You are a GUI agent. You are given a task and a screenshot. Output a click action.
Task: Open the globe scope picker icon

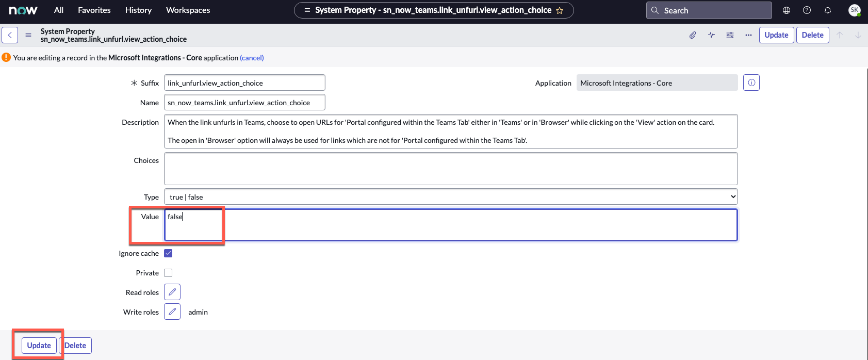point(787,10)
